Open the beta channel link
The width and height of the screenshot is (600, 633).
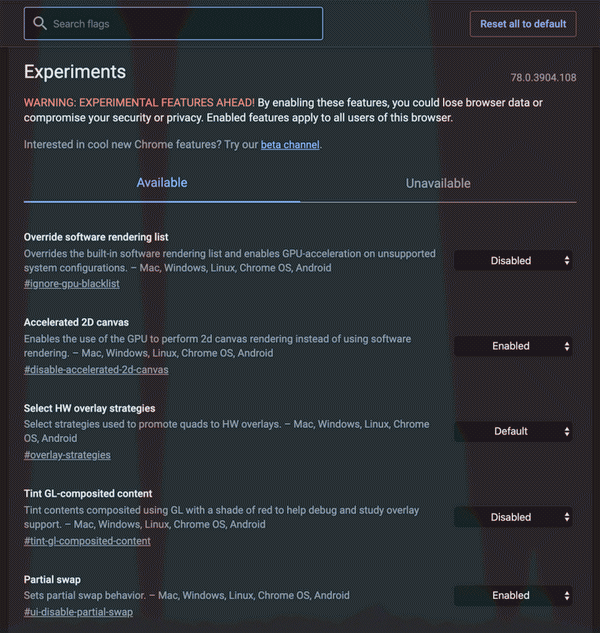tap(290, 145)
